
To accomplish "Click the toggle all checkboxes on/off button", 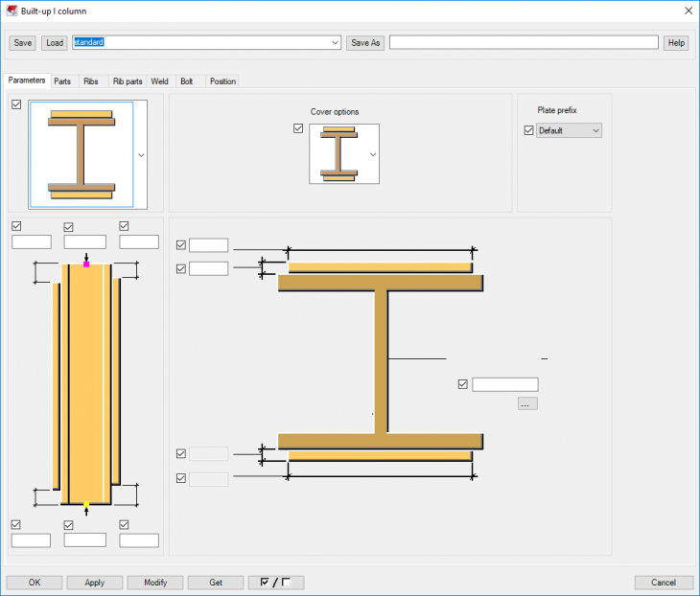I will point(276,583).
